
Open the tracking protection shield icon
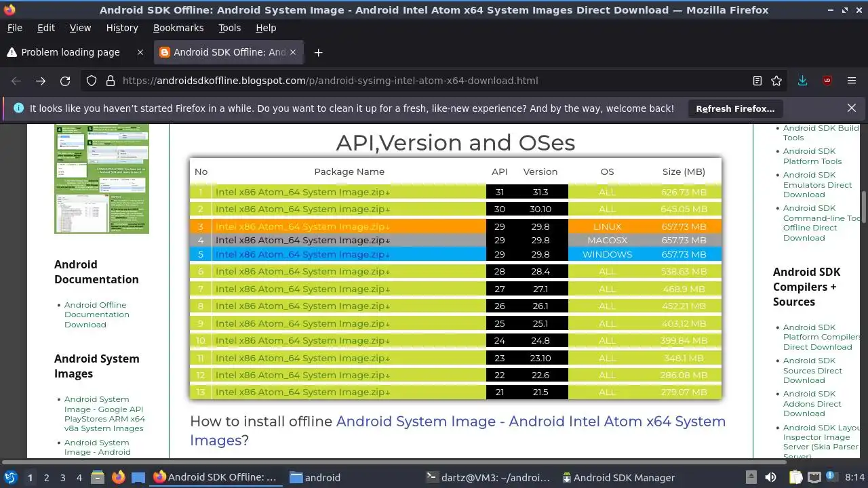(x=92, y=81)
